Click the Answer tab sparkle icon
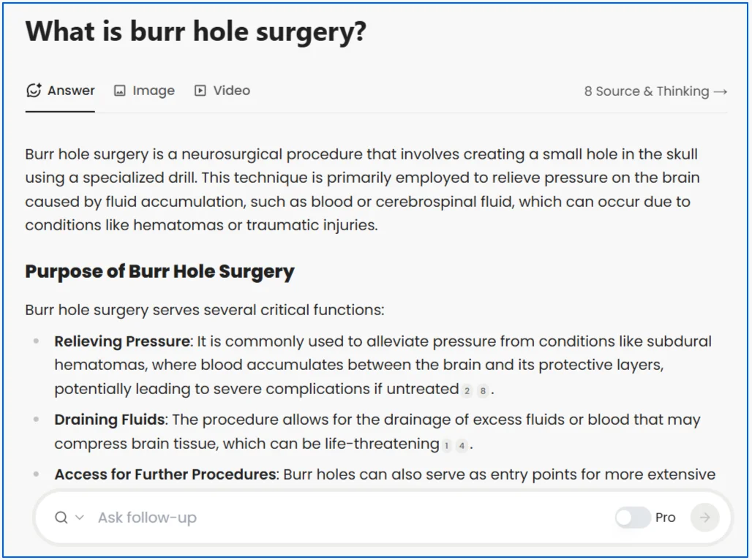This screenshot has height=560, width=752. coord(34,90)
